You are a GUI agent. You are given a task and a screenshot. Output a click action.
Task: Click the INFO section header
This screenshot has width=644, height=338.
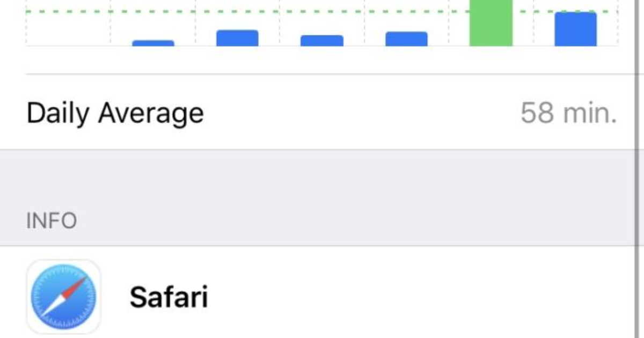tap(52, 221)
